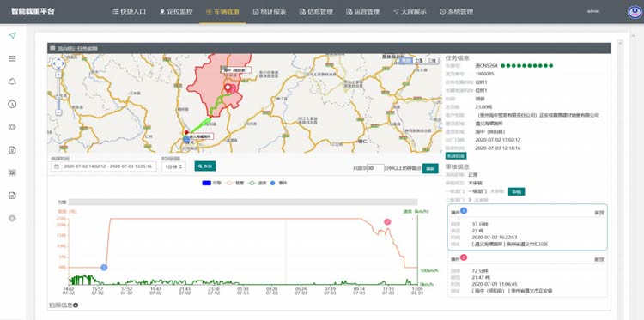Image resolution: width=644 pixels, height=320 pixels.
Task: Click the admin avatar icon at top right
Action: pyautogui.click(x=635, y=12)
